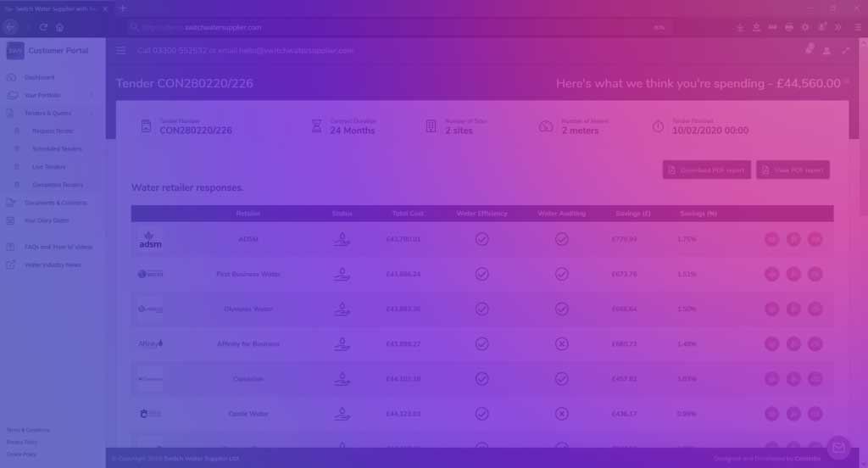
Task: Open Scheduled Tenders in sidebar
Action: click(57, 149)
